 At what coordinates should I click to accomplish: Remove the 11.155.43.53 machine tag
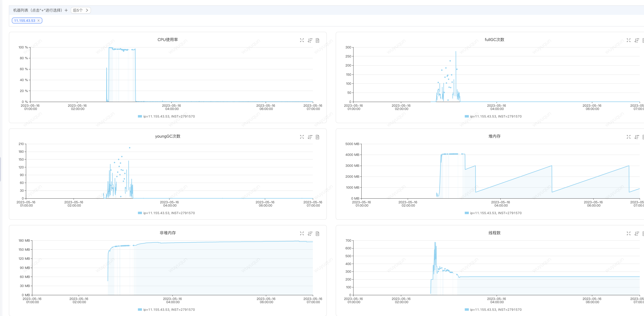click(x=39, y=20)
